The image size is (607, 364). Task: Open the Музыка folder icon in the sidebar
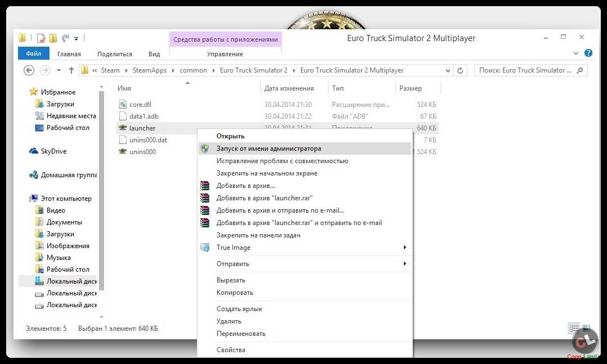tap(39, 258)
